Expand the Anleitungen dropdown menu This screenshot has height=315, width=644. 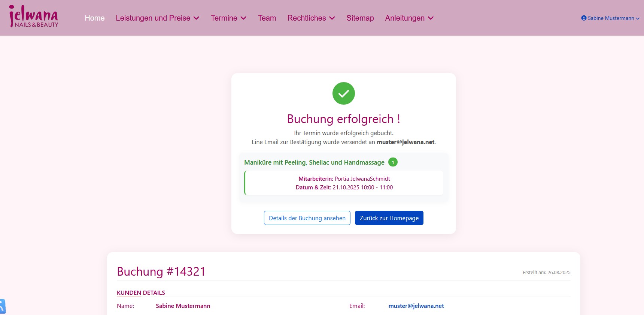[409, 18]
